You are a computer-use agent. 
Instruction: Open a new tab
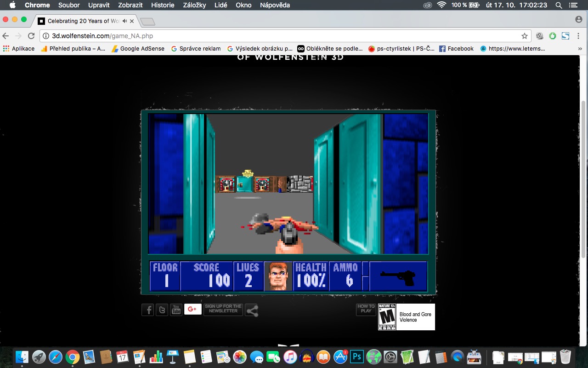pyautogui.click(x=147, y=22)
